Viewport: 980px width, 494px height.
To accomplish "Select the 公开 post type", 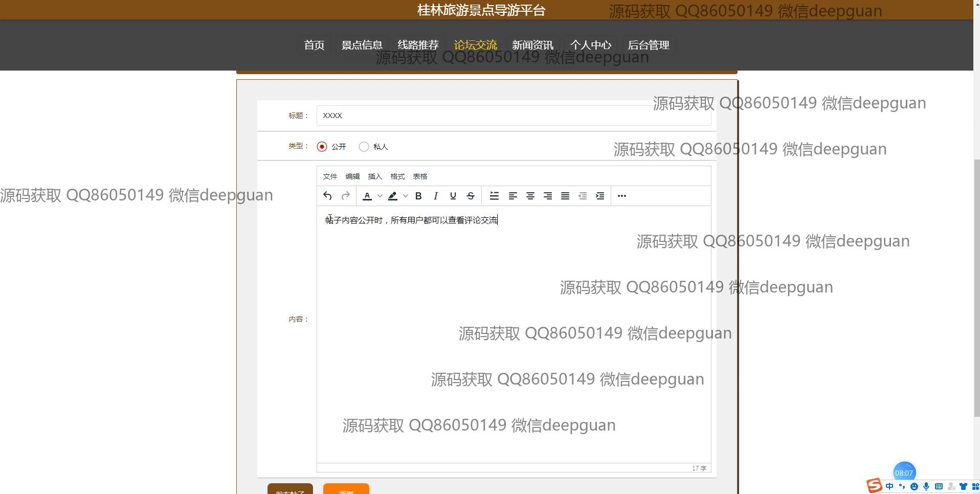I will point(322,147).
